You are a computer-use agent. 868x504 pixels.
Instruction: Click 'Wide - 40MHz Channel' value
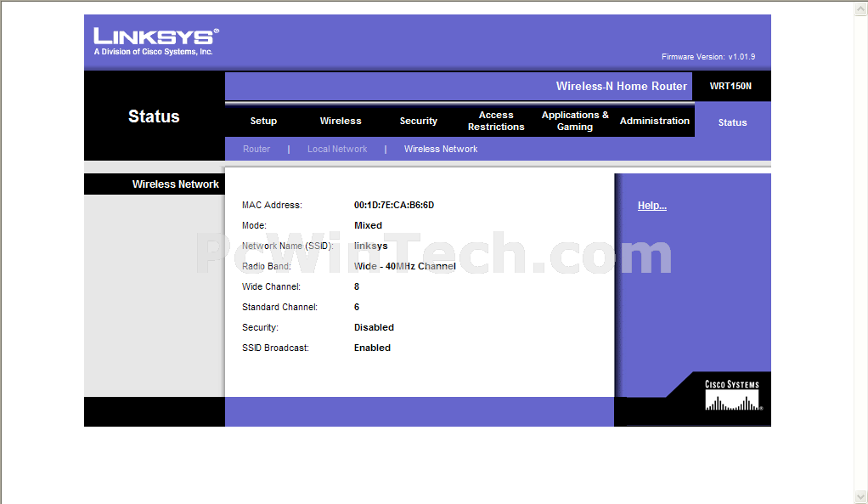[x=405, y=266]
